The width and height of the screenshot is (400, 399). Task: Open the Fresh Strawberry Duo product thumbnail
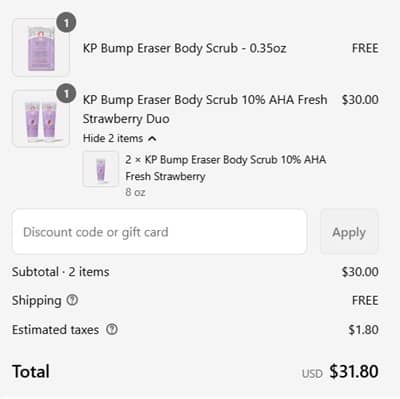[41, 119]
